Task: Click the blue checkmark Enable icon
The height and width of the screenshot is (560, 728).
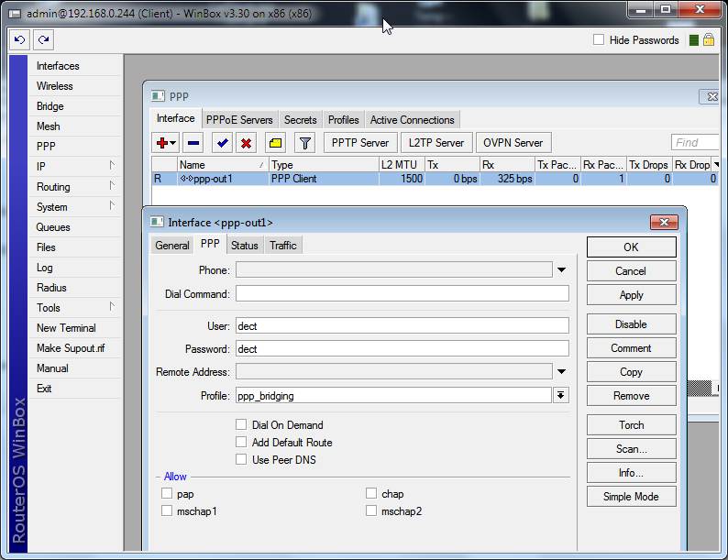Action: [x=222, y=143]
